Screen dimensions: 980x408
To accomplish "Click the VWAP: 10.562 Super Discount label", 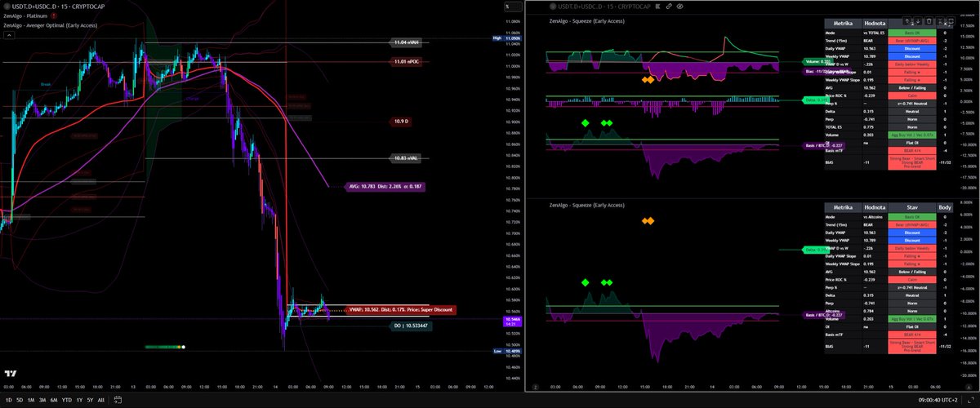I will pyautogui.click(x=400, y=309).
